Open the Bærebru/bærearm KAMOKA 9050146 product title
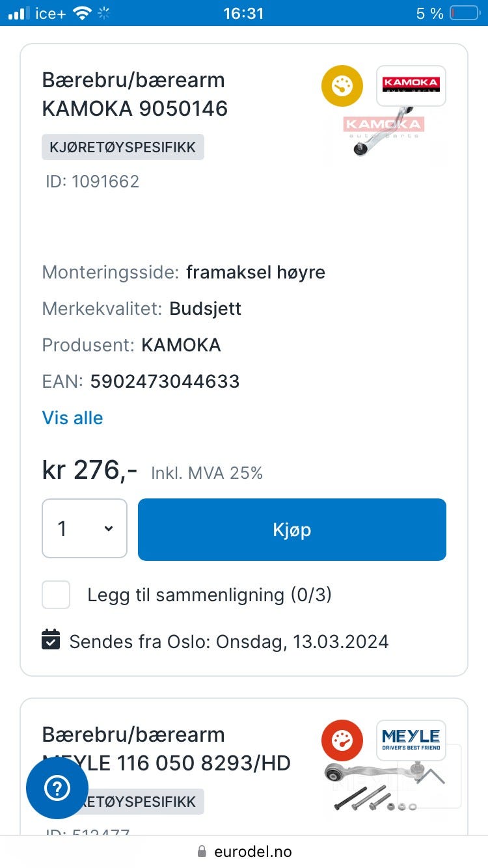The width and height of the screenshot is (488, 868). tap(135, 94)
